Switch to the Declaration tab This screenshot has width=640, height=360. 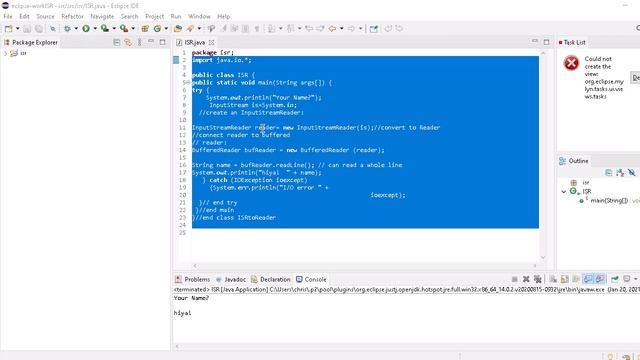pos(271,279)
